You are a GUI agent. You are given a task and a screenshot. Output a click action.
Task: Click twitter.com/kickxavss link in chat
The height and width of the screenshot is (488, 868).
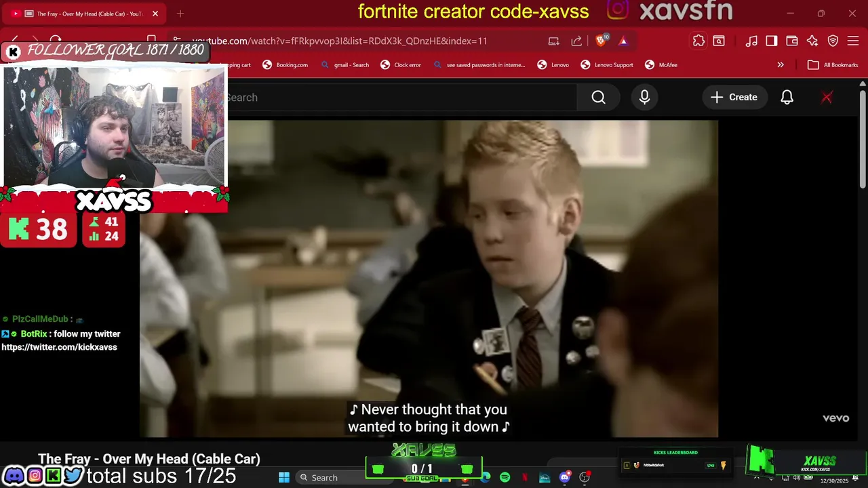[59, 347]
